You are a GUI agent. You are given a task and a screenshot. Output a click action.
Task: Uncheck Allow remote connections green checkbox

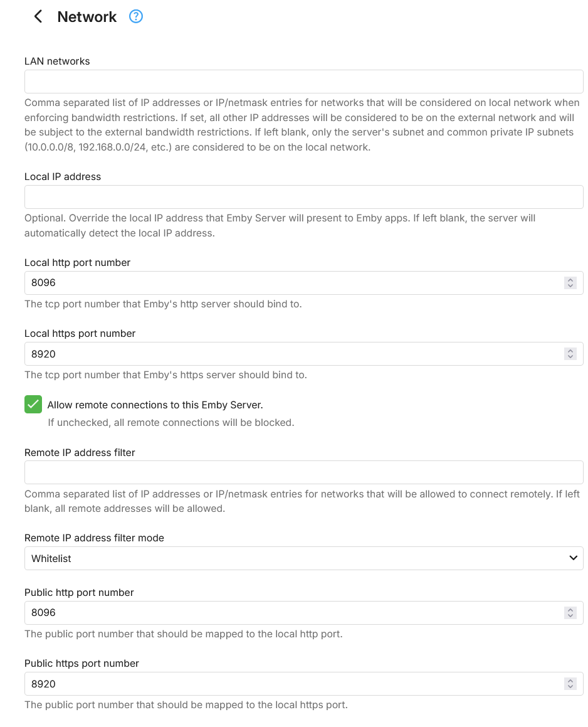point(33,405)
